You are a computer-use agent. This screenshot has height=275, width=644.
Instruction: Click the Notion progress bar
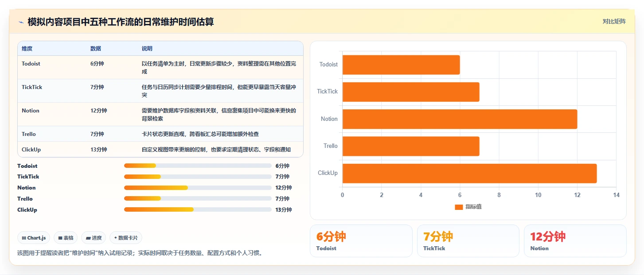tap(198, 188)
